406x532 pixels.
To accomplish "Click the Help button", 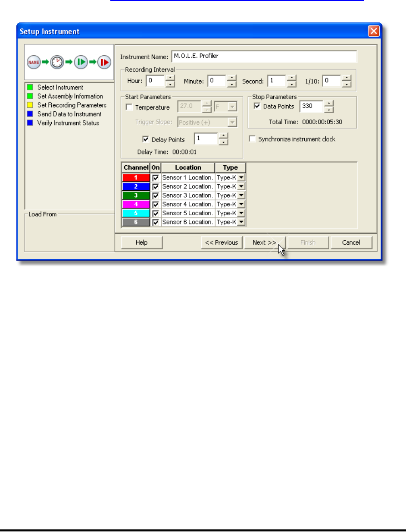I will [141, 242].
